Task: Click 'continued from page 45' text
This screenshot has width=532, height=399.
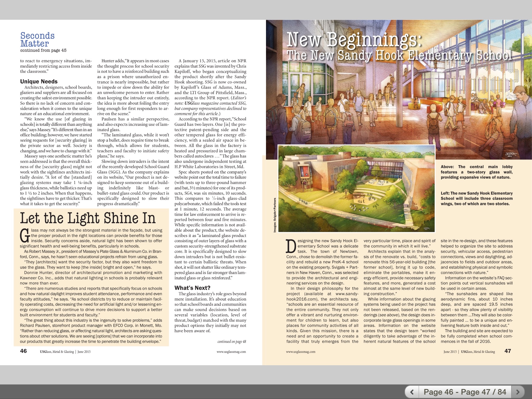Action: pos(43,50)
